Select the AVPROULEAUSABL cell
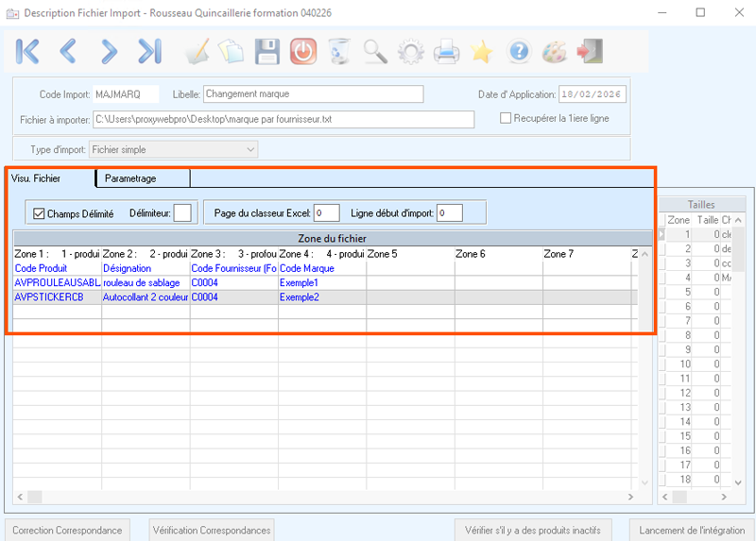This screenshot has height=541, width=756. tap(58, 283)
